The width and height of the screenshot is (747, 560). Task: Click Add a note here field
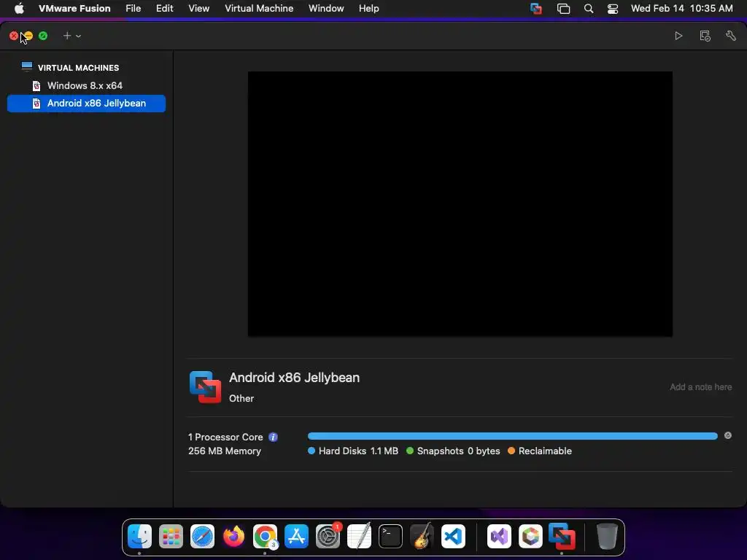701,387
